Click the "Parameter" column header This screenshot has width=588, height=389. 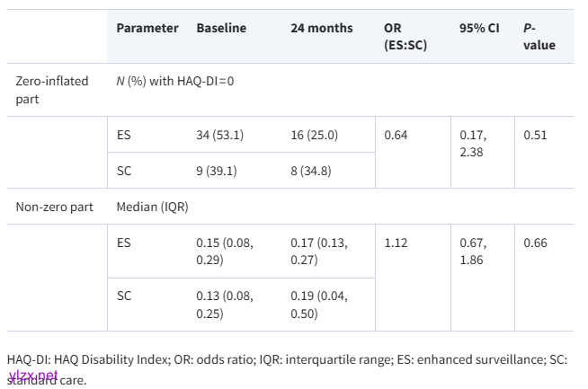[x=147, y=28]
